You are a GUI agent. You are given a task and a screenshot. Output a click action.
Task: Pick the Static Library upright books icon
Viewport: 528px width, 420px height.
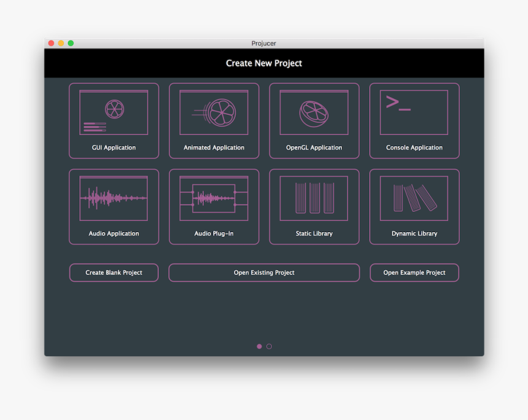coord(314,198)
